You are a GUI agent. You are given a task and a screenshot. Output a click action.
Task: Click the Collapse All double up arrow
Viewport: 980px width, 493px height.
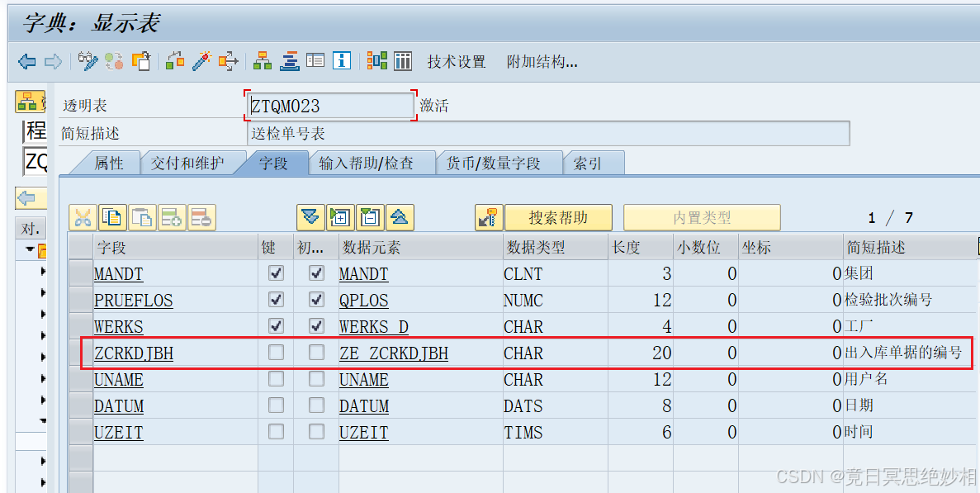coord(400,217)
